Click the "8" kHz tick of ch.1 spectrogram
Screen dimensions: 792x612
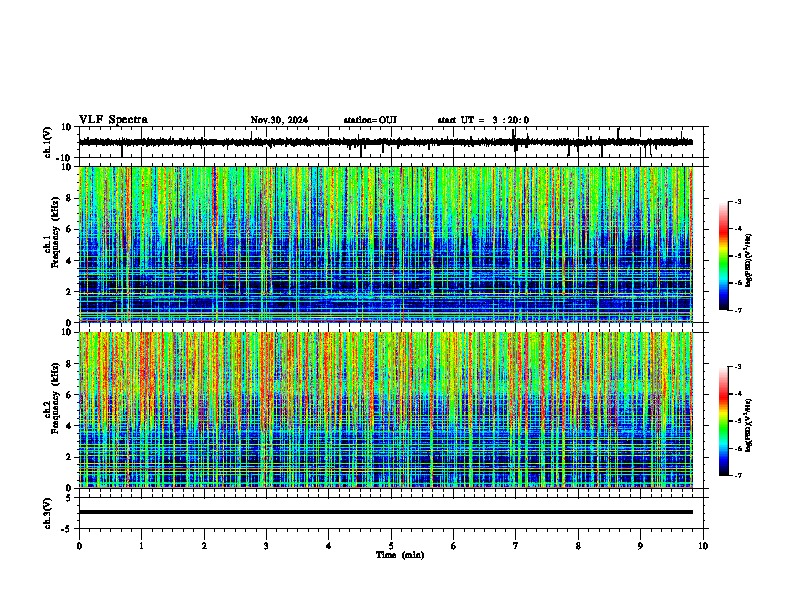pos(69,198)
